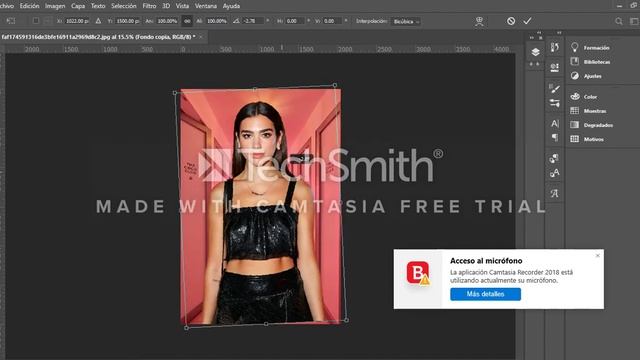Screen dimensions: 640x360
Task: Click Más detalles in microphone notification
Action: tap(485, 294)
